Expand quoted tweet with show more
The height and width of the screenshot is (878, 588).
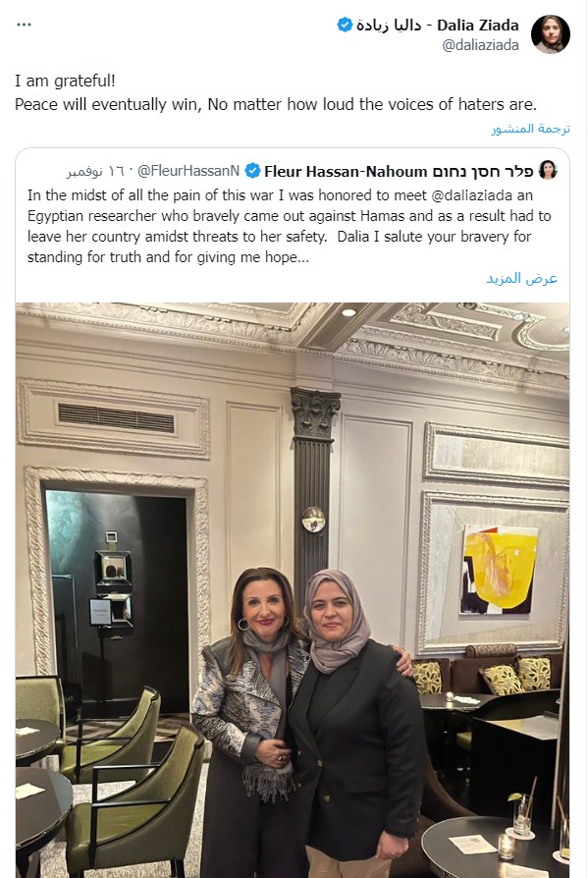(521, 278)
